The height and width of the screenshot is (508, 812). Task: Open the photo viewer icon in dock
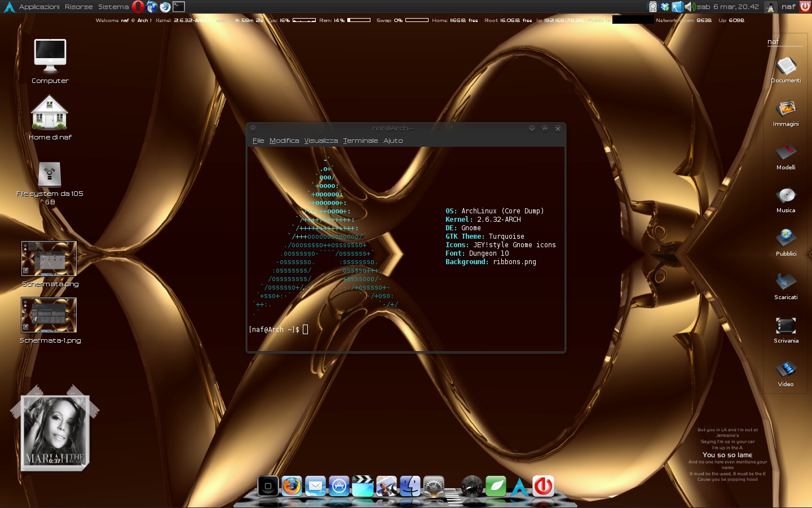[x=386, y=486]
